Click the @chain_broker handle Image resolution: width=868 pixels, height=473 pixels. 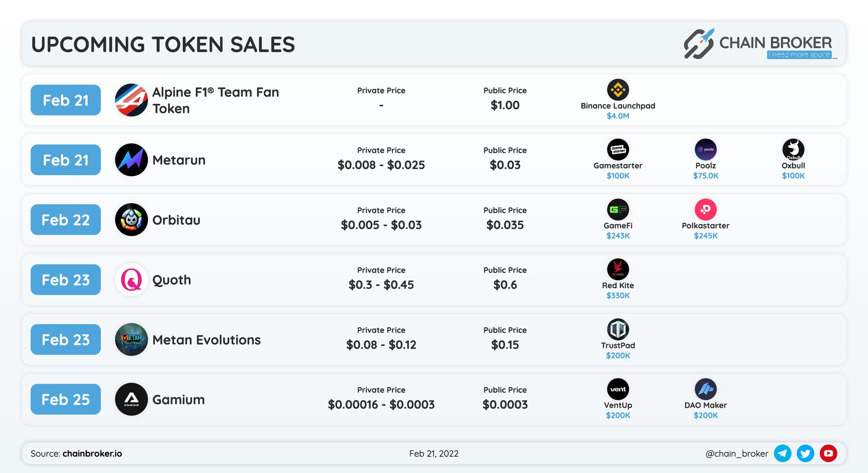(x=737, y=454)
